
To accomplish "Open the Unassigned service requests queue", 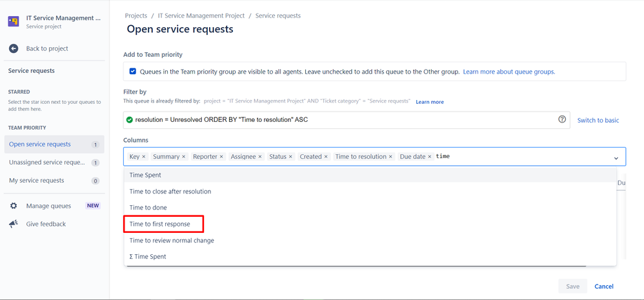I will [x=54, y=163].
